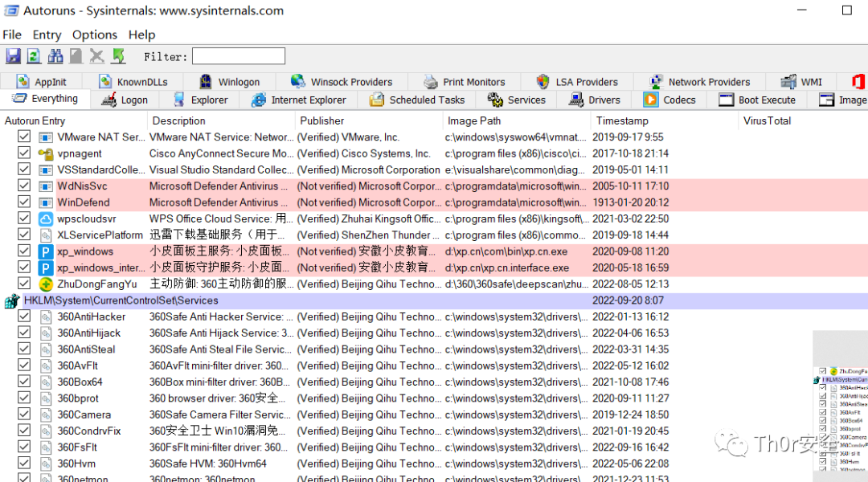Image resolution: width=868 pixels, height=482 pixels.
Task: Sort by Publisher column header
Action: point(369,120)
